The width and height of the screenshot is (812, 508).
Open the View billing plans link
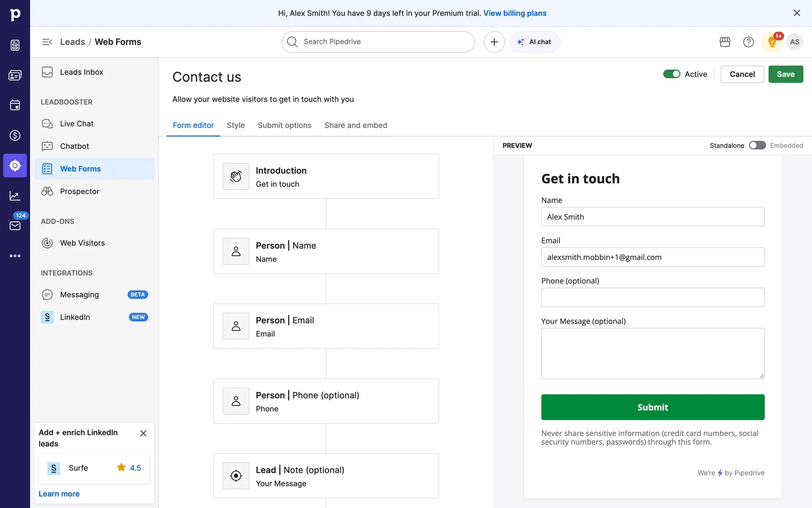(515, 13)
